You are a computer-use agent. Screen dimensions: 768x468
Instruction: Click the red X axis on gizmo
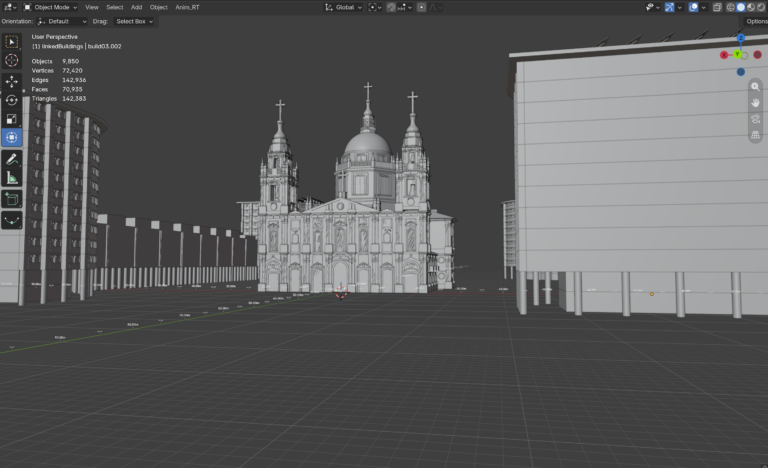(724, 55)
